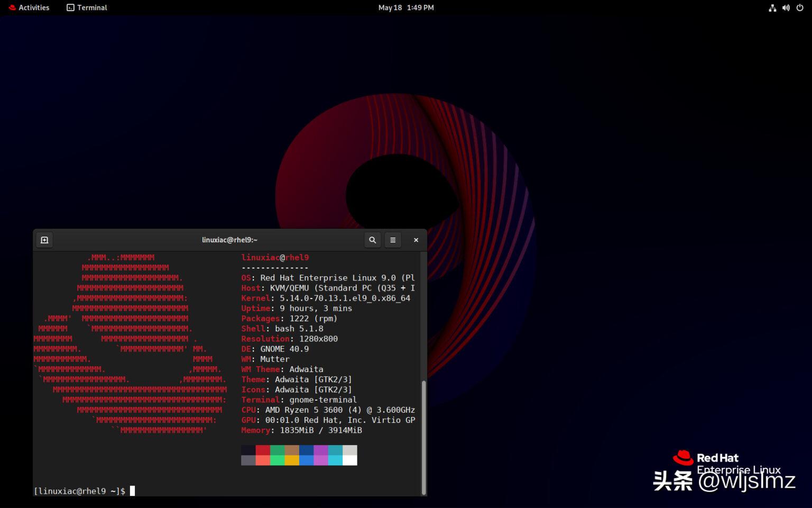Click the cyan color block in the top row
Screen dimensions: 812x508
pyautogui.click(x=335, y=450)
